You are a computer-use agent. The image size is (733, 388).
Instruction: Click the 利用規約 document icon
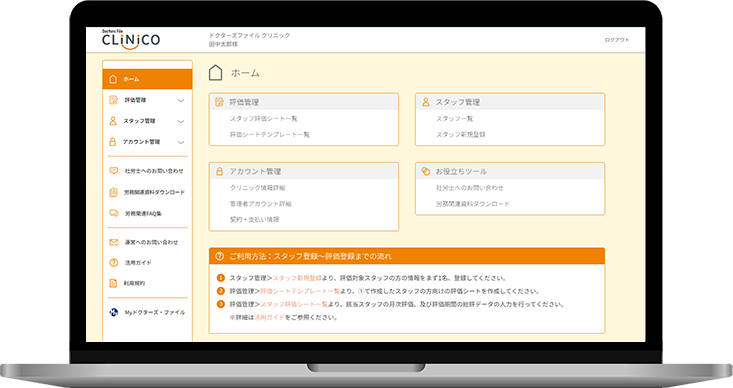click(x=113, y=283)
